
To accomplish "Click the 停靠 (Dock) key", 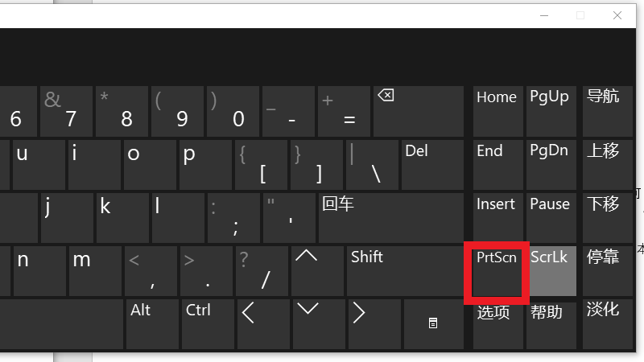I will [x=605, y=270].
